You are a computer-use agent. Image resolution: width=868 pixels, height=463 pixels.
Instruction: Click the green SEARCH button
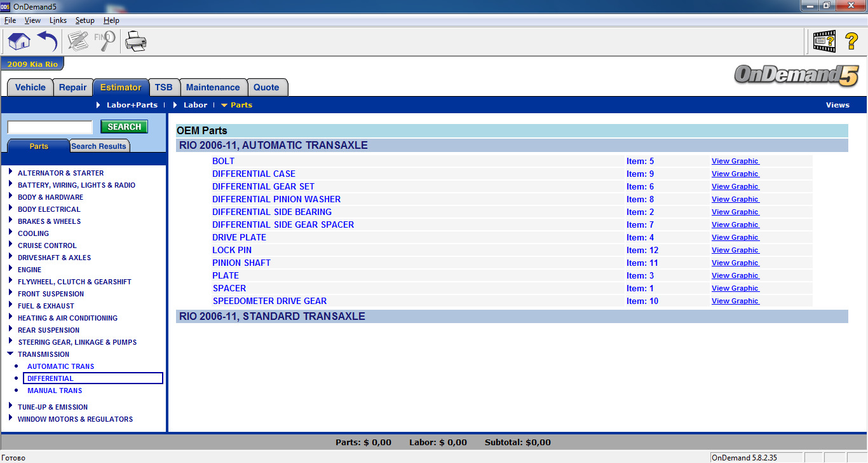tap(125, 127)
